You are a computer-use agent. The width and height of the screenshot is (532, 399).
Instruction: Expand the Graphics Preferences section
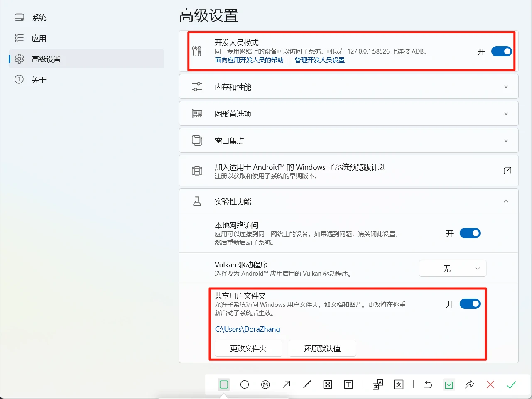[x=348, y=114]
